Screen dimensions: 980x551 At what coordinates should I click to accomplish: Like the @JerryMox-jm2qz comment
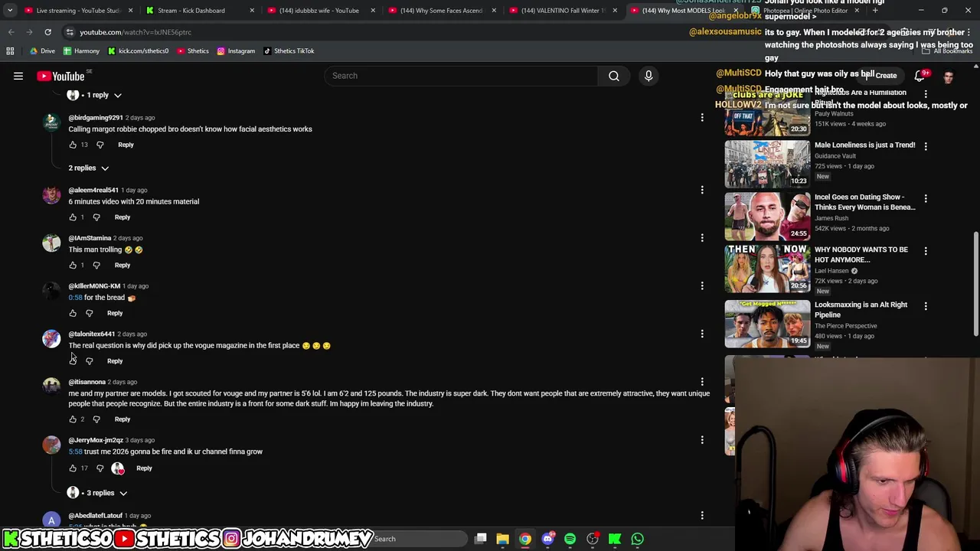(73, 468)
